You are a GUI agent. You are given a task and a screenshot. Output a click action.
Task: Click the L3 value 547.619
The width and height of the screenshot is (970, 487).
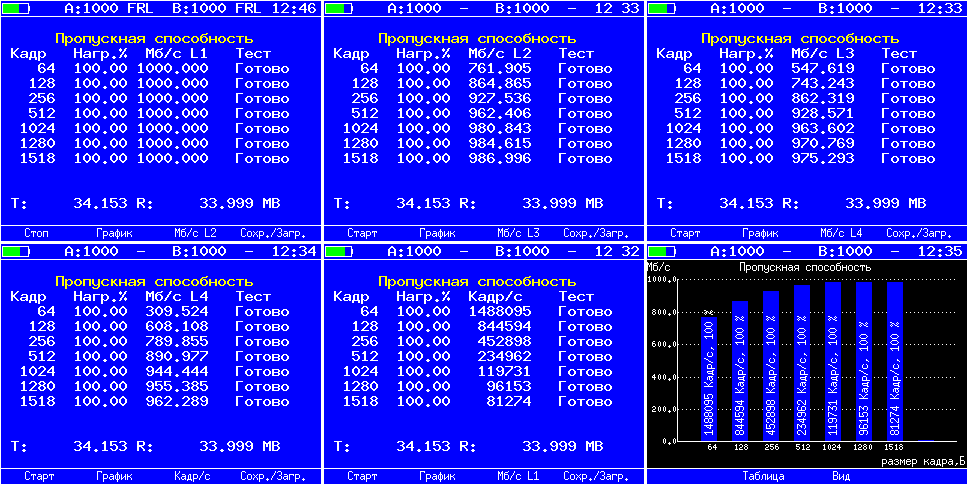(823, 69)
